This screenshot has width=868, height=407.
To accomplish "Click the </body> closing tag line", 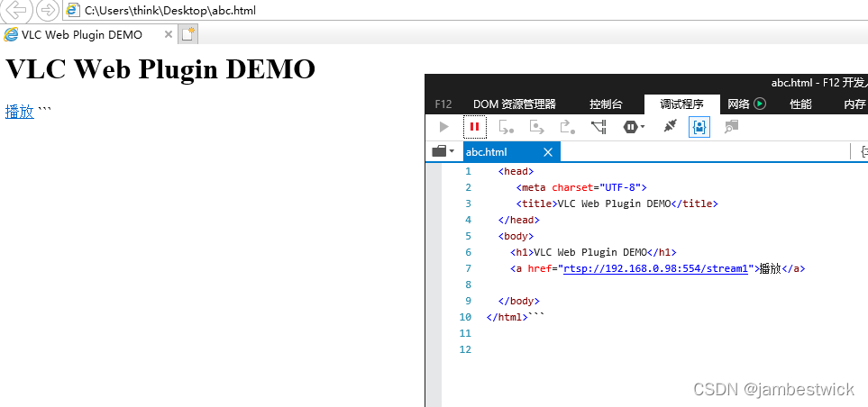I will coord(518,302).
